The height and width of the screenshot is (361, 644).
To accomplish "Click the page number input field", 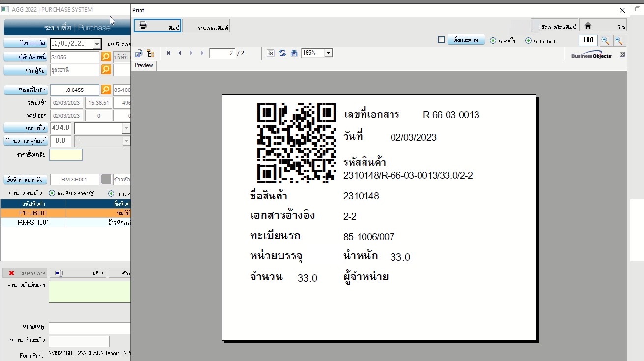I will click(x=222, y=53).
